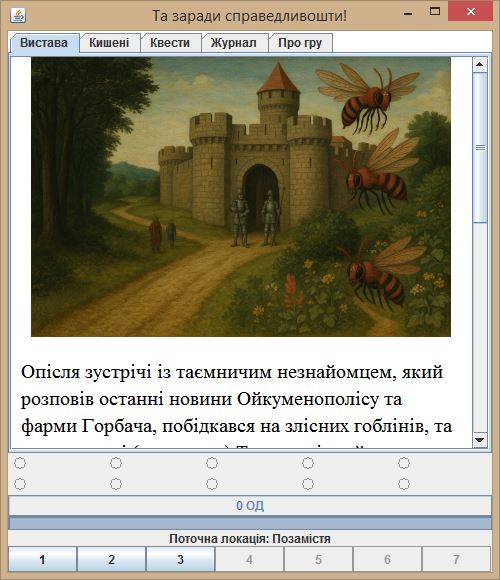Minimize the game window
Viewport: 500px width, 580px height.
(x=408, y=13)
